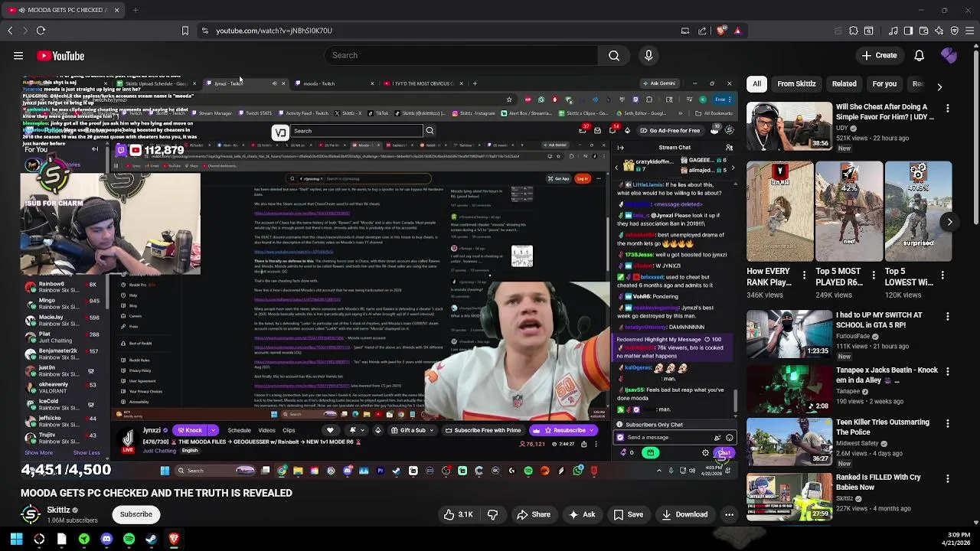Open the browser main menu
The image size is (980, 551).
[969, 31]
